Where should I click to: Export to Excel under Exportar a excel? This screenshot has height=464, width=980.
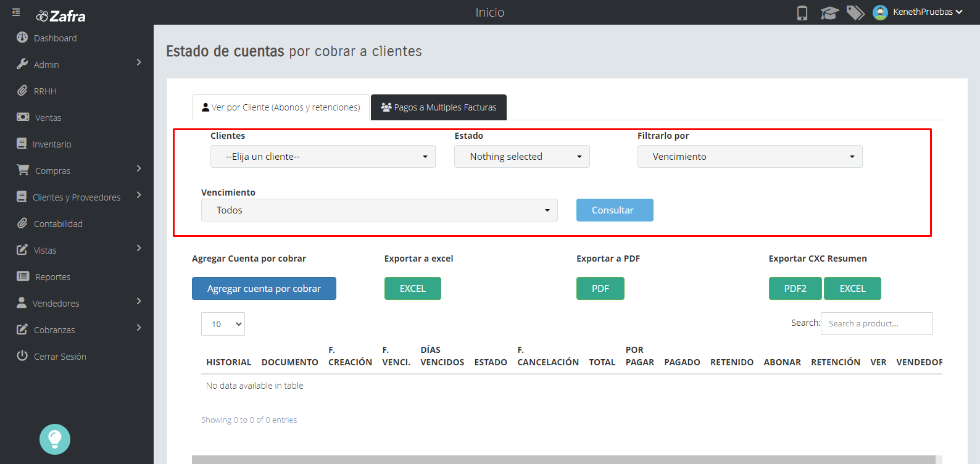[x=413, y=289]
